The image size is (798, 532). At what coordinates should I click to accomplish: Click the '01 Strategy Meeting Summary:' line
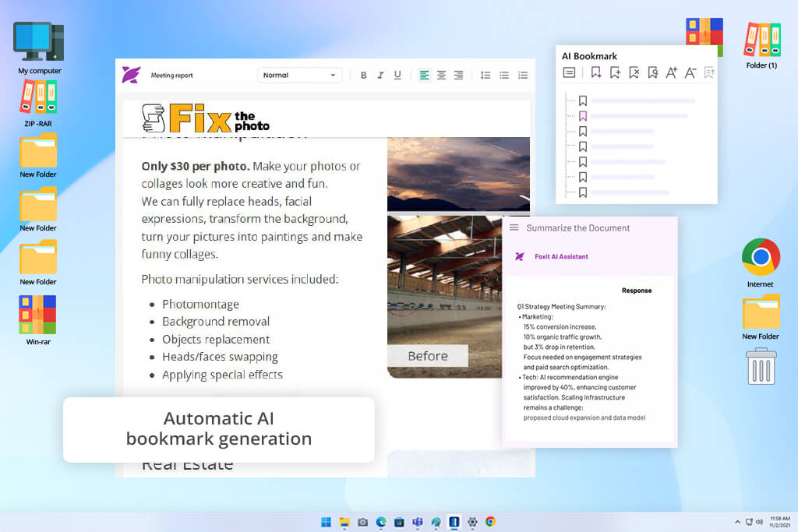tap(561, 307)
